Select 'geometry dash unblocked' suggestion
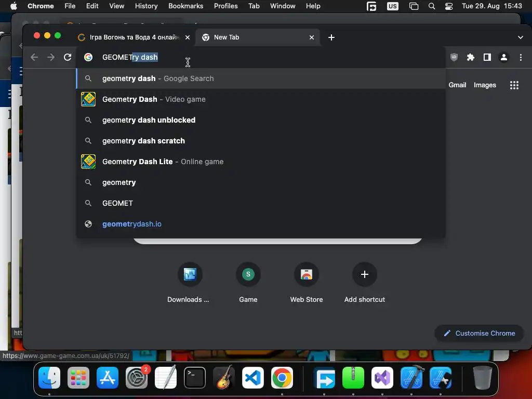532x399 pixels. click(261, 120)
